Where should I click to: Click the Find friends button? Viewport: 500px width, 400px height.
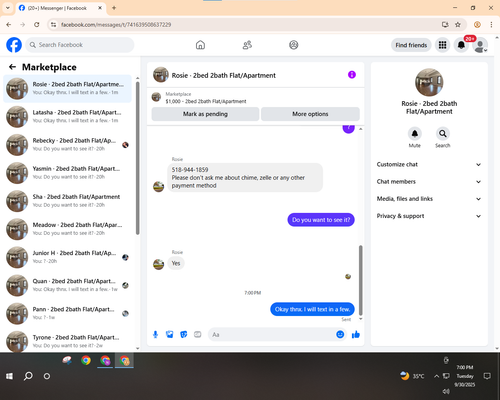(x=411, y=45)
